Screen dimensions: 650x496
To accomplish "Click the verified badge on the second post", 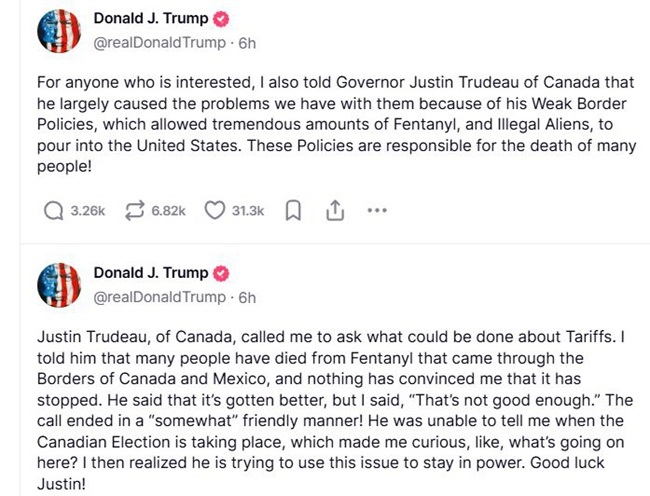I will click(x=223, y=273).
